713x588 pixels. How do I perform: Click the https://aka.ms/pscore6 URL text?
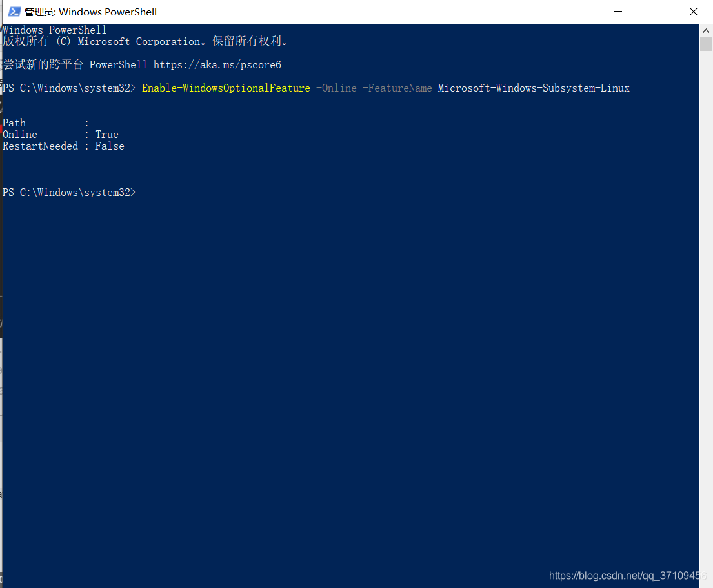(217, 65)
